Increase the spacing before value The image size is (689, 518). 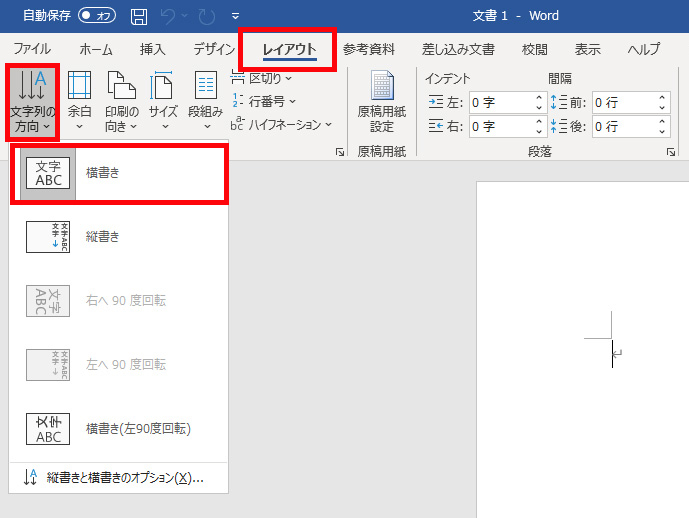coord(663,98)
